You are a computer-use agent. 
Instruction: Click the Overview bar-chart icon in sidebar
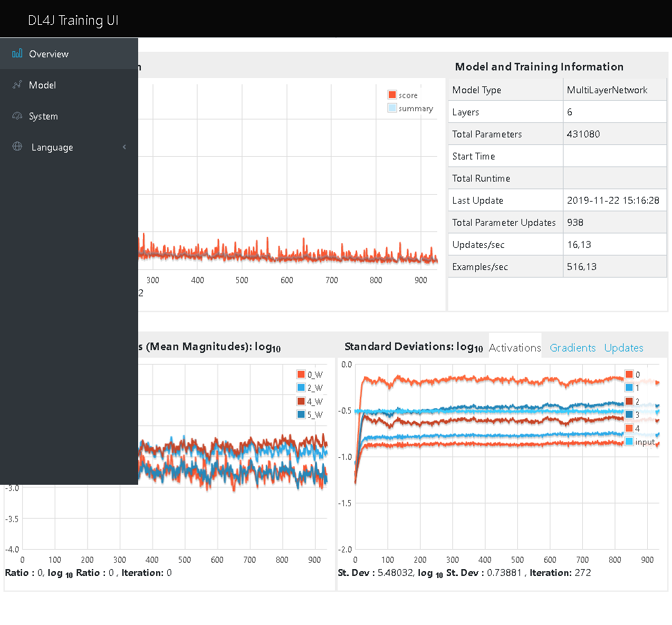point(17,54)
